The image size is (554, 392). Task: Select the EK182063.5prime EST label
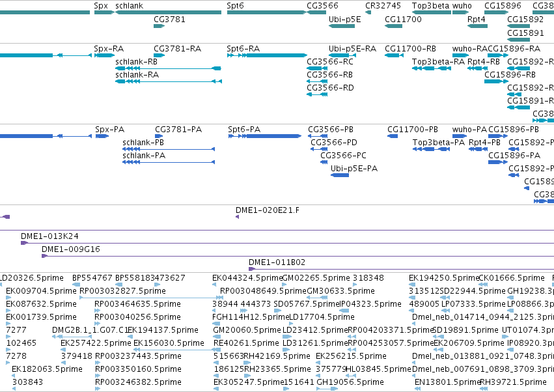[47, 369]
